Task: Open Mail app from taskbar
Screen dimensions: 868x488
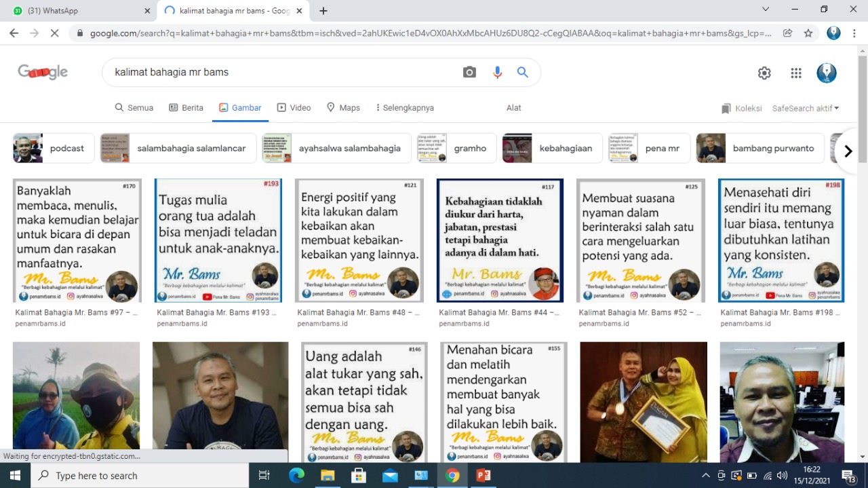Action: tap(390, 475)
